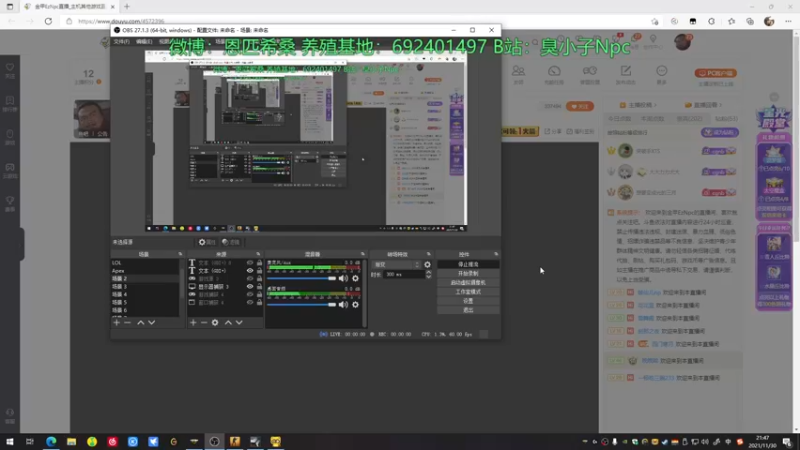
Task: Open source 滤镜 filters button
Action: coord(231,242)
